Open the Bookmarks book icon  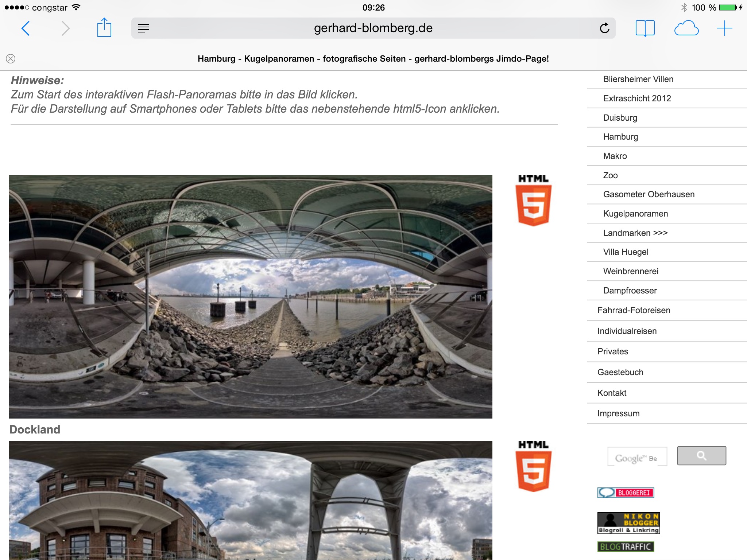pyautogui.click(x=645, y=28)
